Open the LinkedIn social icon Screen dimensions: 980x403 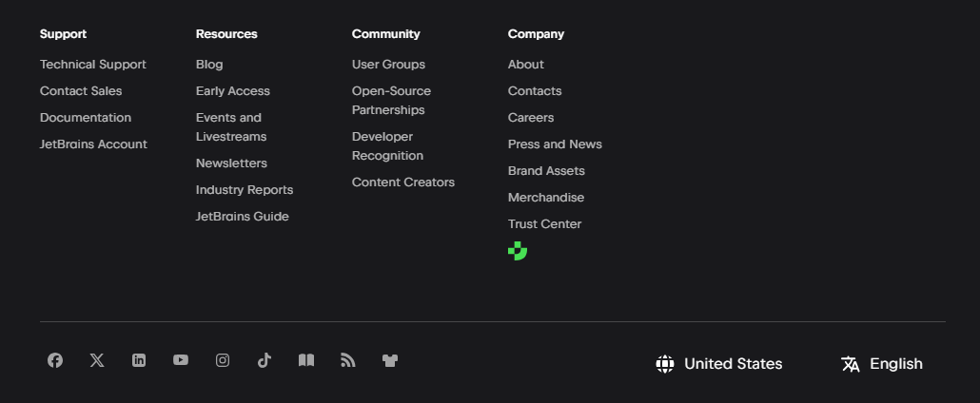click(x=139, y=360)
